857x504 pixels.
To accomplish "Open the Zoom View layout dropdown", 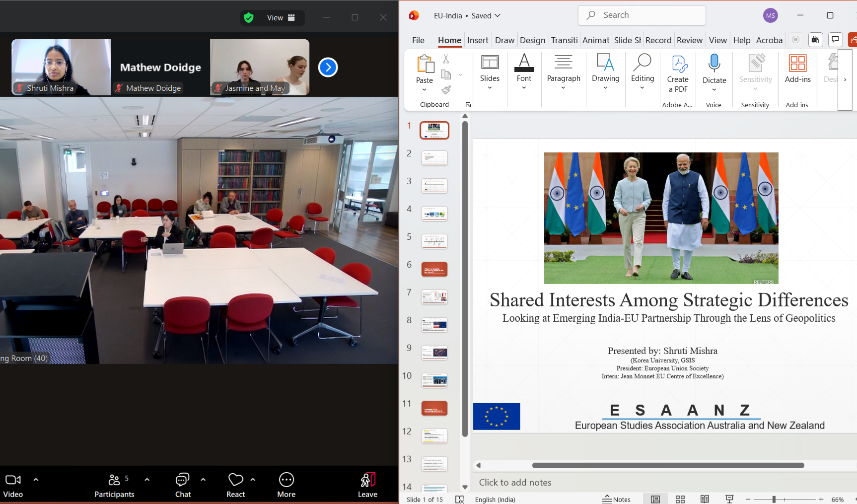I will [x=281, y=18].
